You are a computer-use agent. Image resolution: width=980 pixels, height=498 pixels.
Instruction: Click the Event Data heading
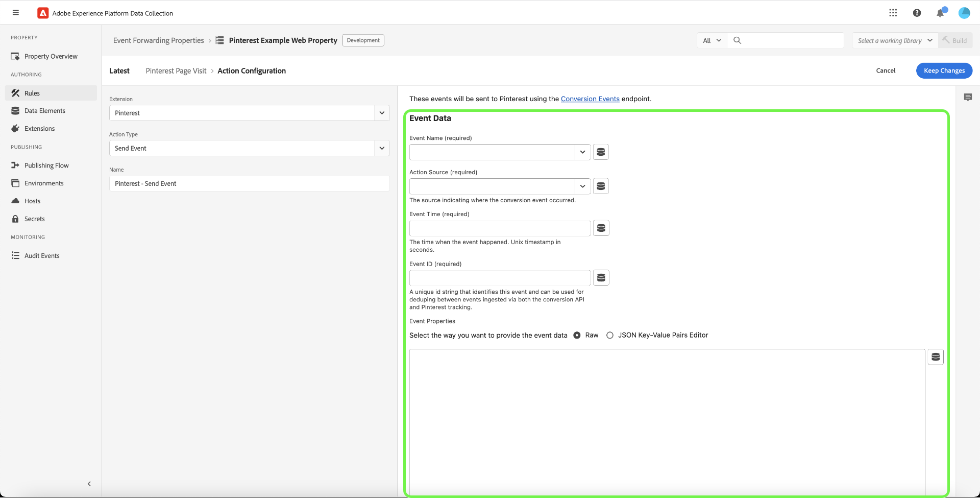click(x=430, y=118)
